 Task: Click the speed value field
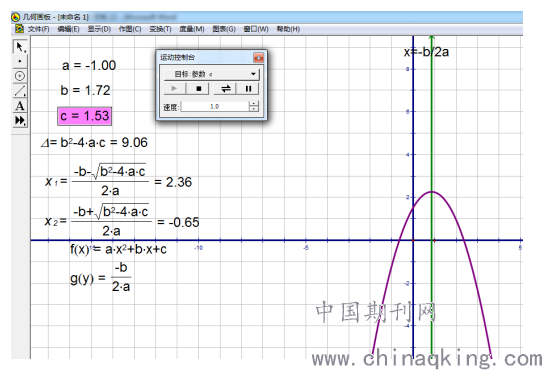coord(215,107)
